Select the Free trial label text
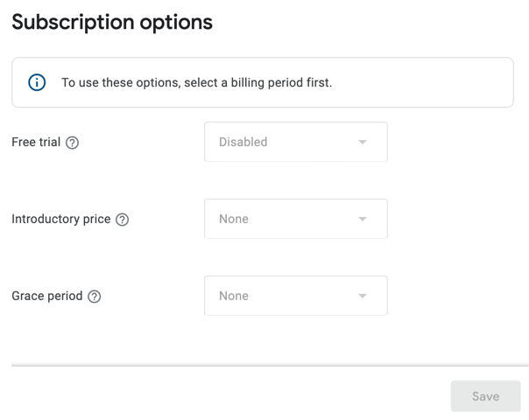 pyautogui.click(x=36, y=143)
